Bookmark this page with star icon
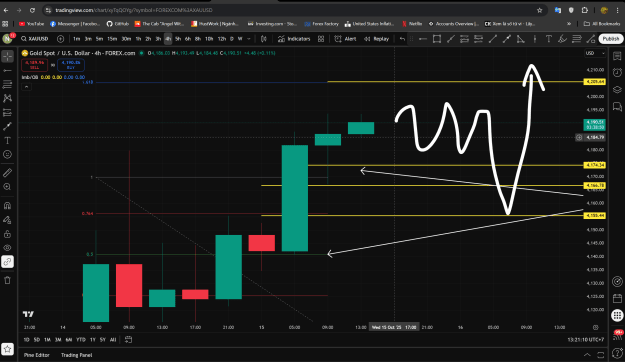This screenshot has width=625, height=362. (x=540, y=10)
